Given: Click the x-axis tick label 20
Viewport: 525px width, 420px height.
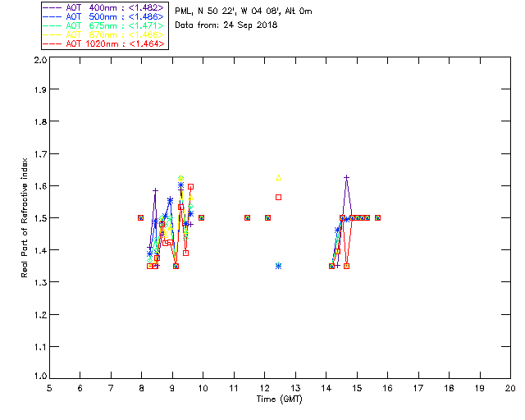Looking at the screenshot, I should pyautogui.click(x=510, y=388).
